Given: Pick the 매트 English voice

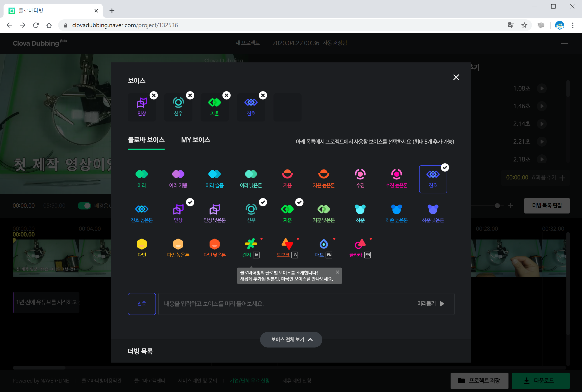Looking at the screenshot, I should (323, 244).
